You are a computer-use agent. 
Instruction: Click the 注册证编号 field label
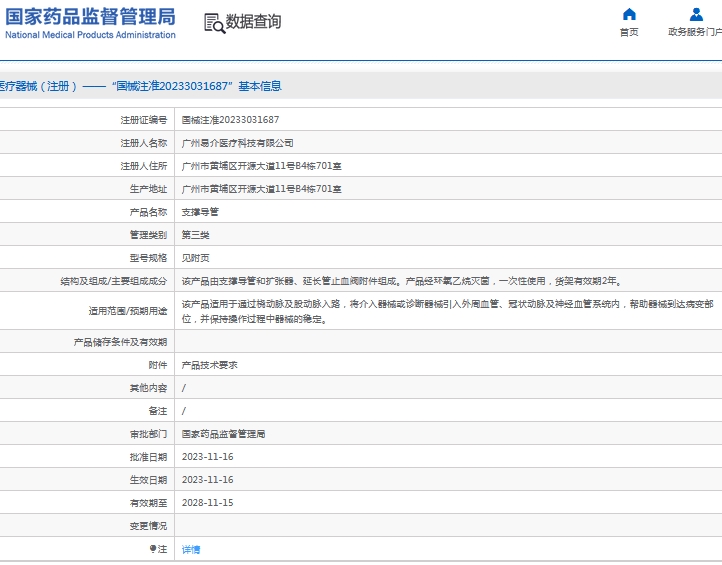click(x=144, y=120)
